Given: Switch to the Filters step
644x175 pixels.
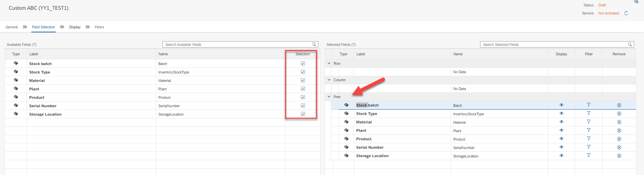Looking at the screenshot, I should [x=100, y=27].
